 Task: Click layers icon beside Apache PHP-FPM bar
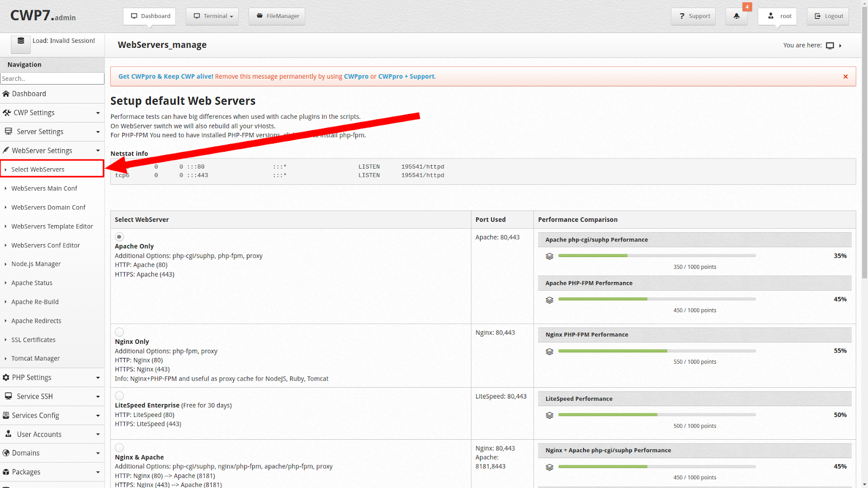[550, 300]
